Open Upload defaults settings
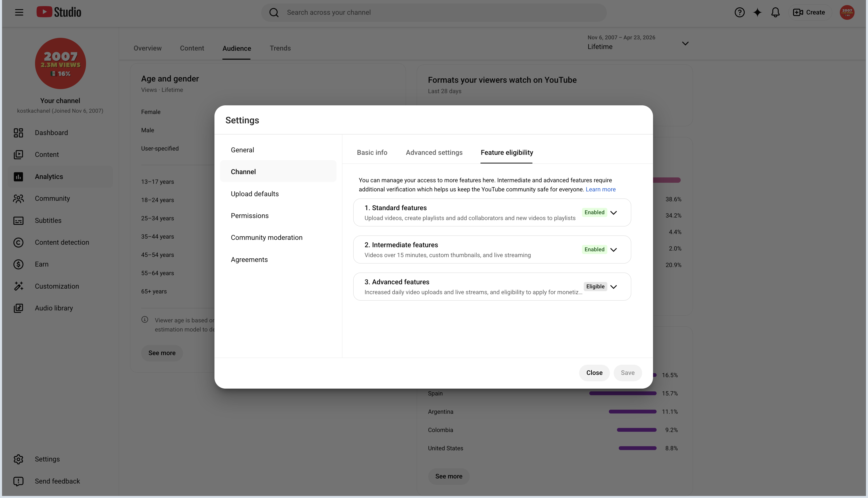Image resolution: width=868 pixels, height=498 pixels. point(278,194)
